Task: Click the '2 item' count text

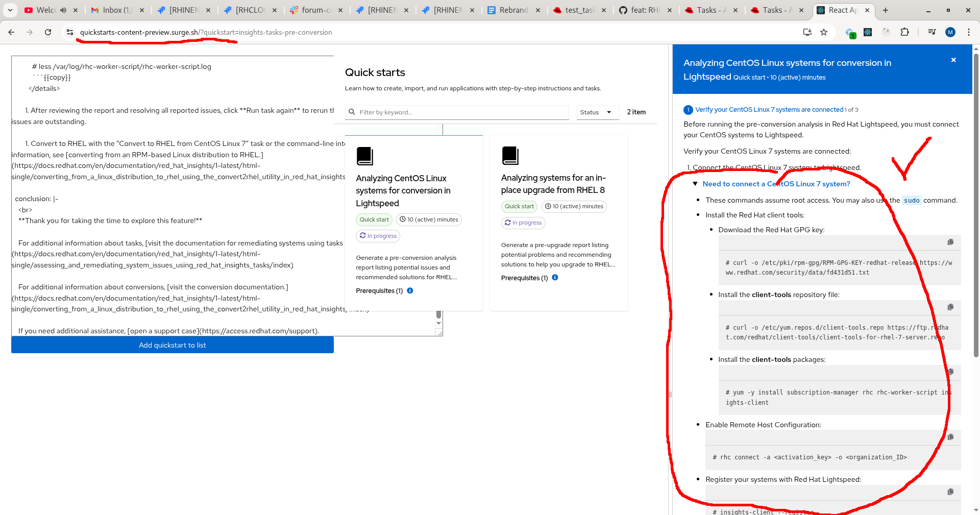Action: (x=636, y=112)
